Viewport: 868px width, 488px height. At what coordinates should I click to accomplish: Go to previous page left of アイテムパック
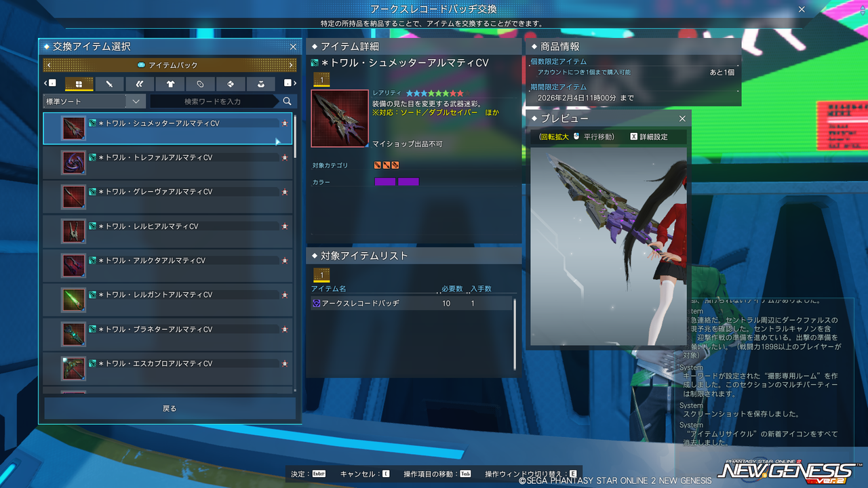(x=48, y=65)
